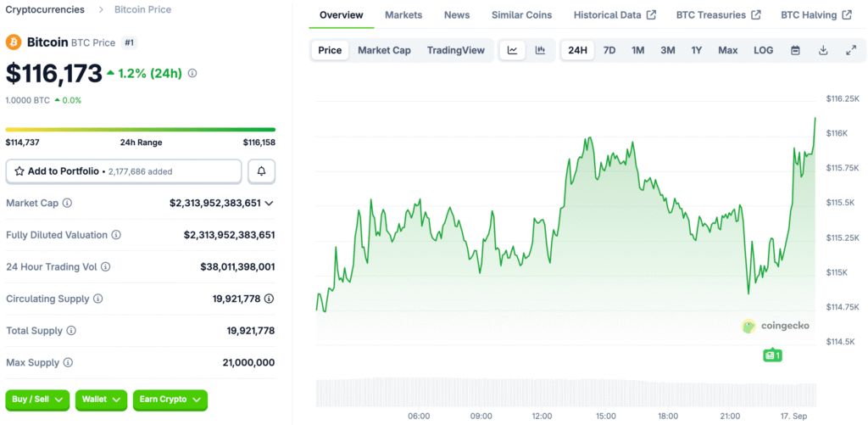The image size is (868, 425).
Task: Switch to the News tab
Action: pos(457,15)
